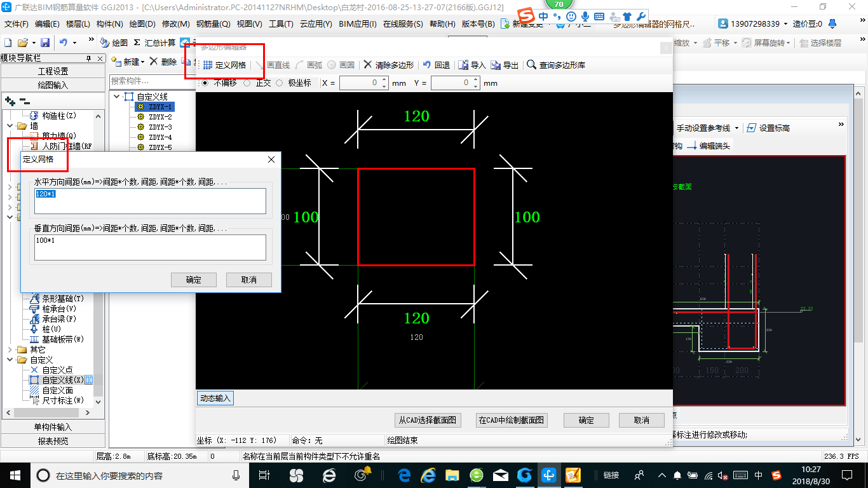Click 确定 in the polygon editor footer
This screenshot has width=868, height=488.
(587, 420)
